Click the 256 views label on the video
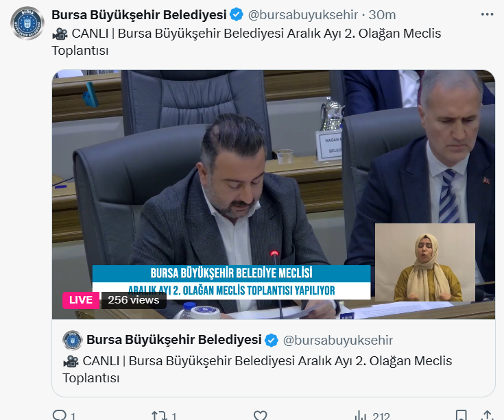This screenshot has height=420, width=504. (x=134, y=300)
